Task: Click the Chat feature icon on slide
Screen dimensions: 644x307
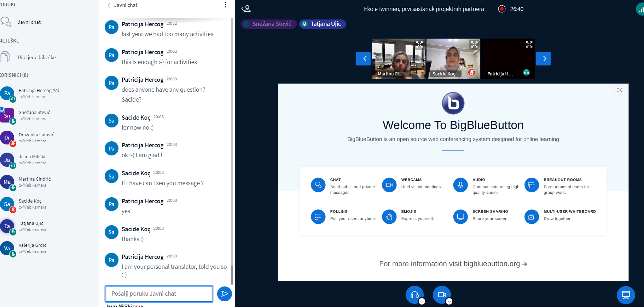Action: point(318,185)
